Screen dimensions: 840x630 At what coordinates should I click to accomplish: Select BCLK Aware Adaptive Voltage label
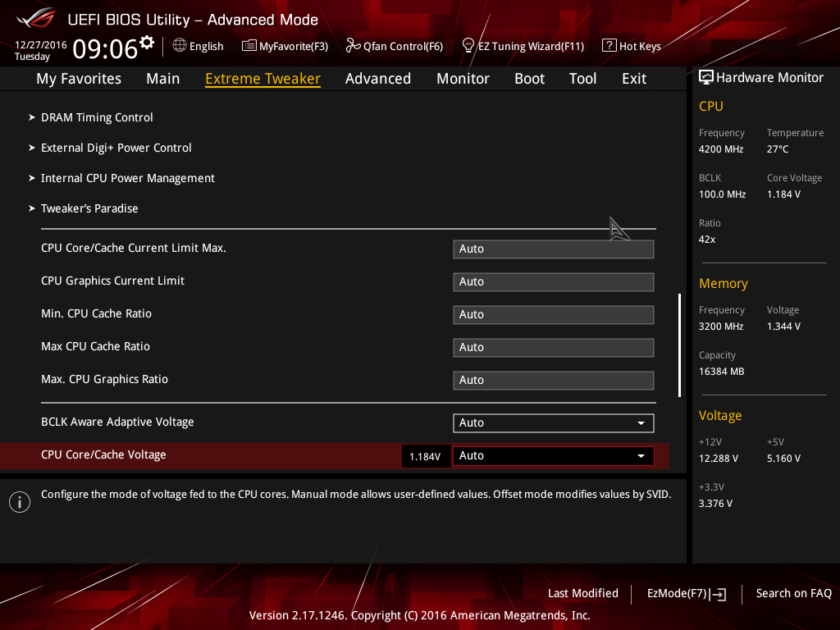pos(117,422)
